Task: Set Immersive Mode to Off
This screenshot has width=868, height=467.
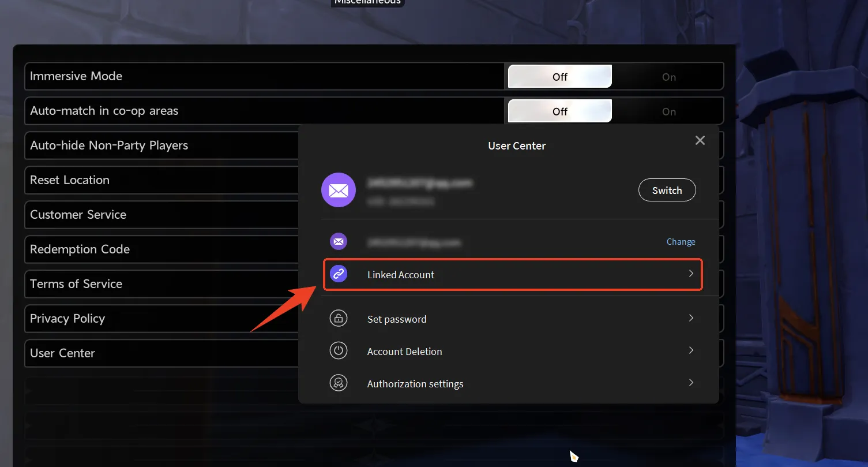Action: click(x=559, y=77)
